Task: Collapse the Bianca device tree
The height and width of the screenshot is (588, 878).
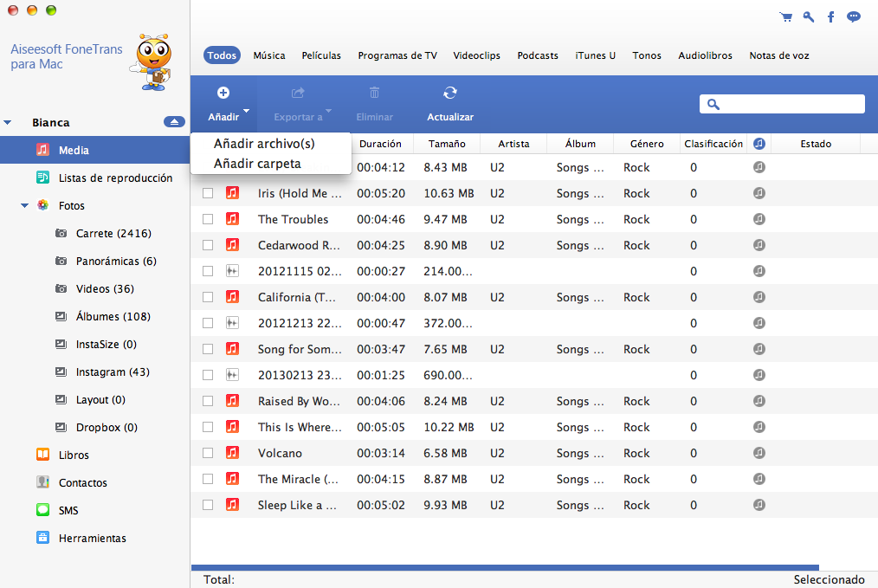Action: coord(7,122)
